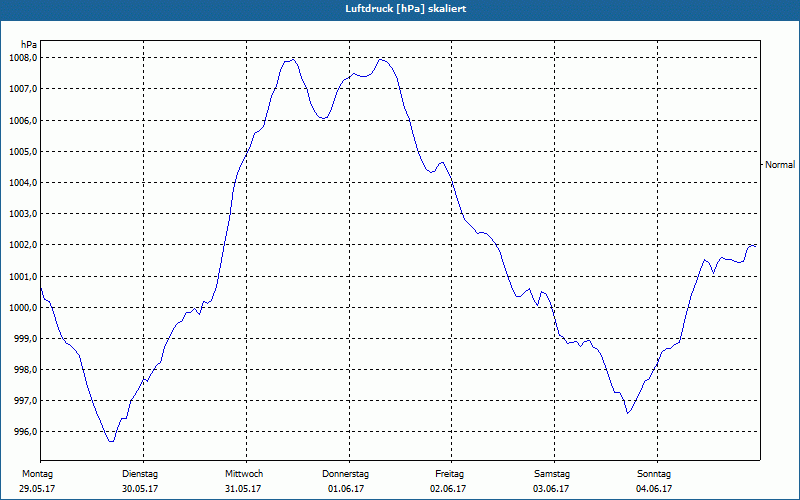The image size is (800, 500).
Task: Click the 'Sonntag' day label
Action: (654, 474)
